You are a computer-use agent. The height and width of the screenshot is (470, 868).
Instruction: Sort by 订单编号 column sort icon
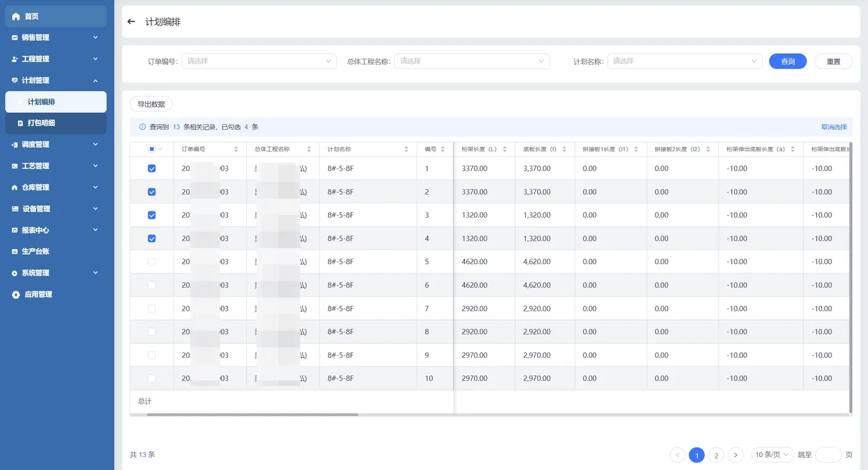click(236, 149)
